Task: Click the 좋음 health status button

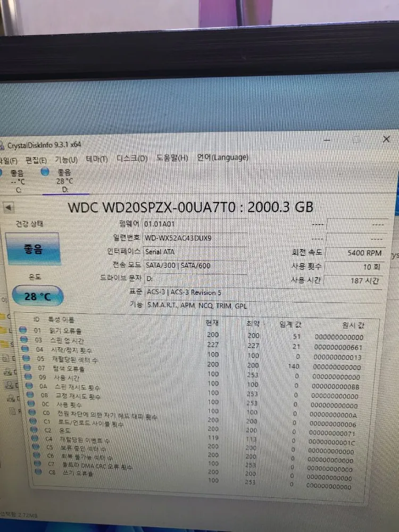Action: tap(32, 250)
